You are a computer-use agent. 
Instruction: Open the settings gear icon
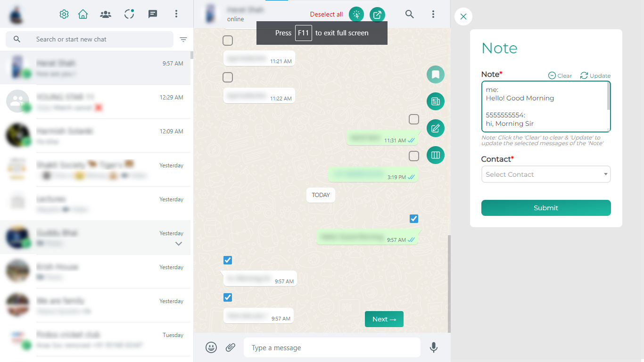[64, 14]
